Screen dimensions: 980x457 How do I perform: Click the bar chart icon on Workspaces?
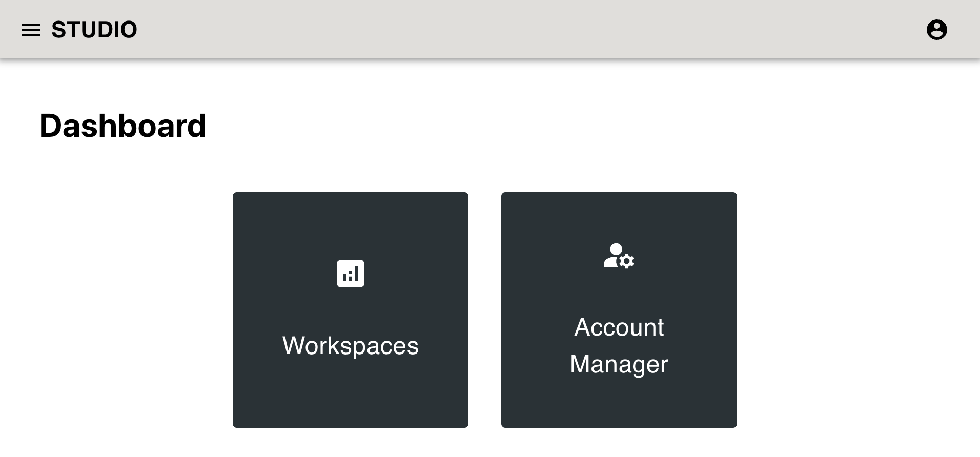click(x=351, y=274)
